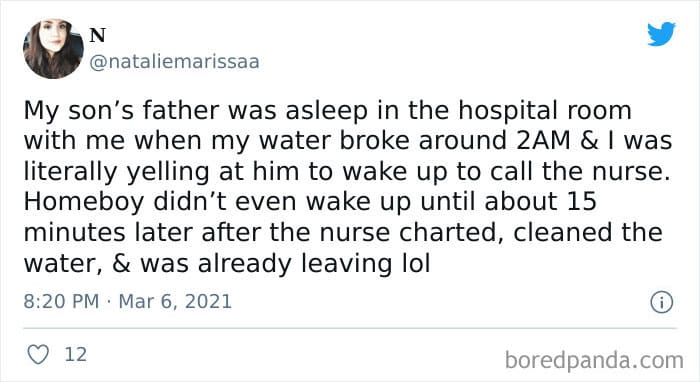Click the word 'Homeboy' in the tweet

pos(84,202)
